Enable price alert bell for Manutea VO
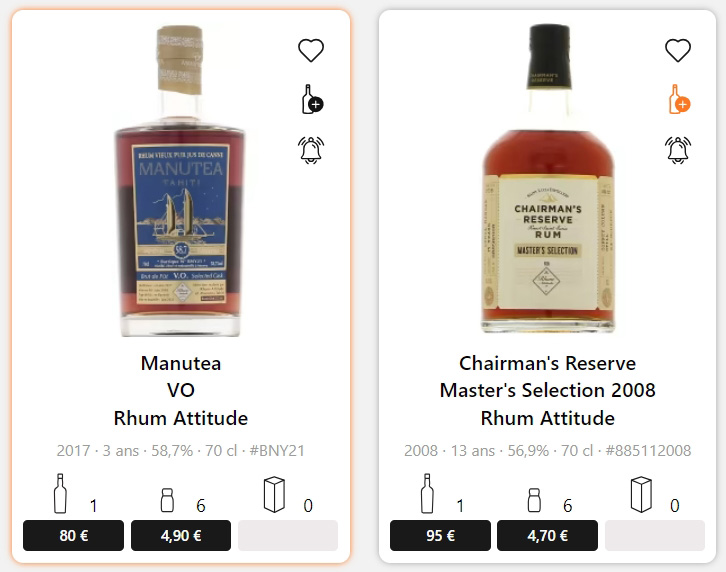The image size is (726, 572). 311,149
